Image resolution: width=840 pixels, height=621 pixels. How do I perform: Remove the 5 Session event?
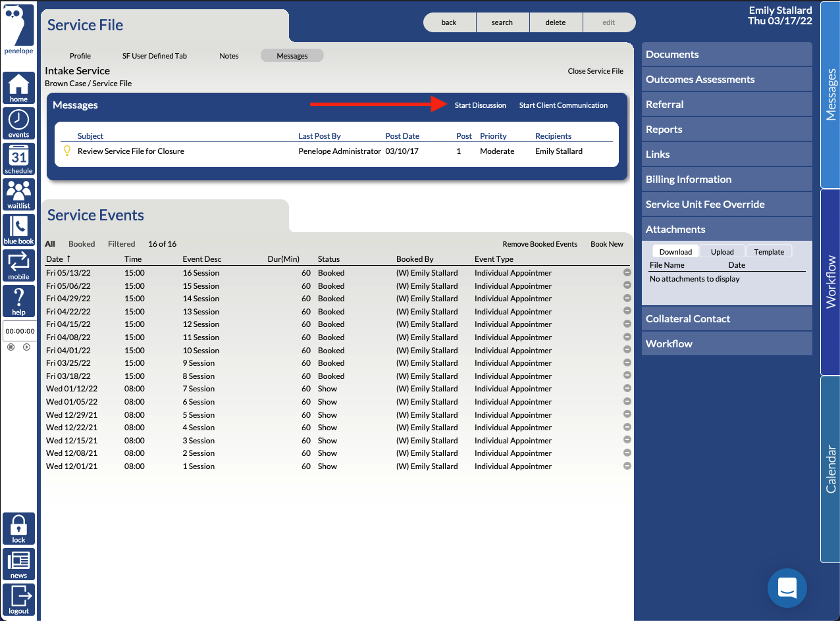(x=627, y=414)
